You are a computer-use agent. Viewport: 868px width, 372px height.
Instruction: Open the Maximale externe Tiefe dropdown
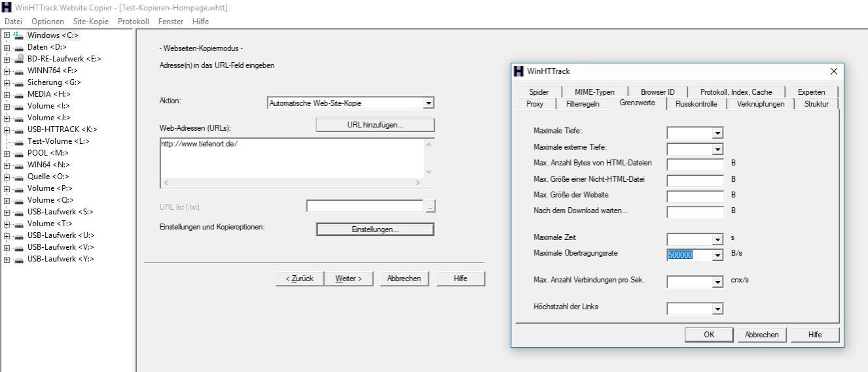718,150
